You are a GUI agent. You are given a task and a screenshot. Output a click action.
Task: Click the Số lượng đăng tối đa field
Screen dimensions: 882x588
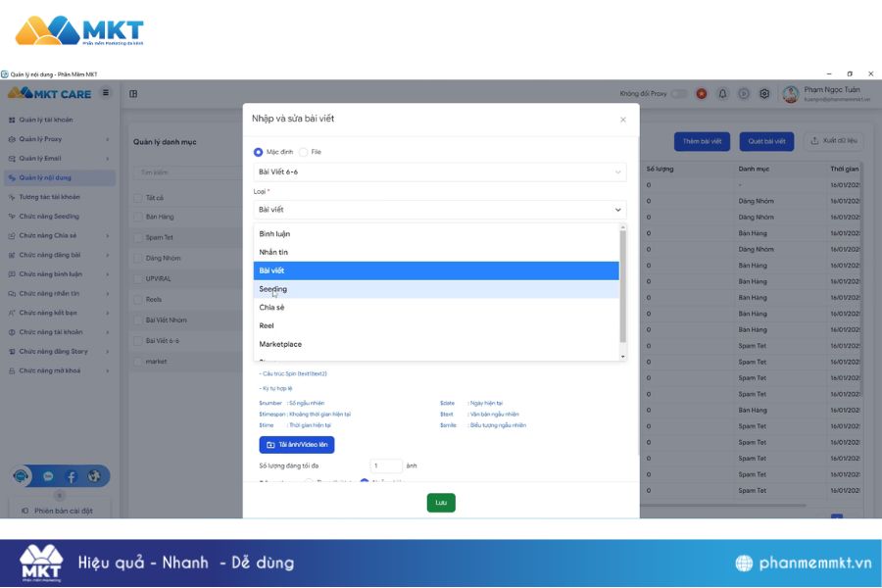(386, 465)
